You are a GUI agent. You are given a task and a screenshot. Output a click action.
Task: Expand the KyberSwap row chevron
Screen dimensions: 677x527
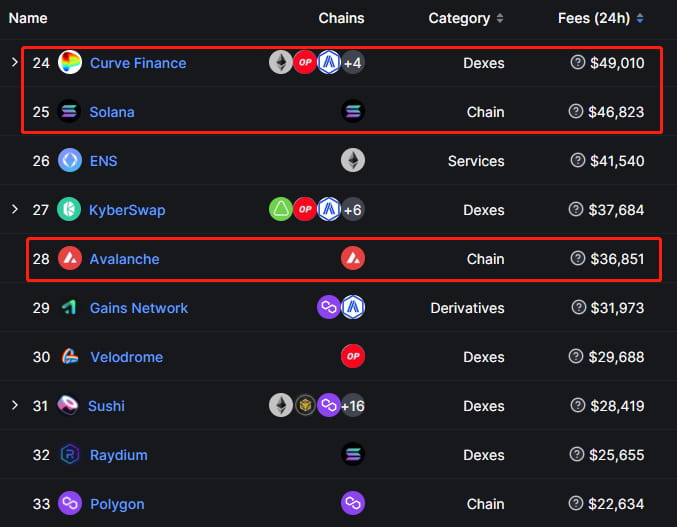(14, 210)
